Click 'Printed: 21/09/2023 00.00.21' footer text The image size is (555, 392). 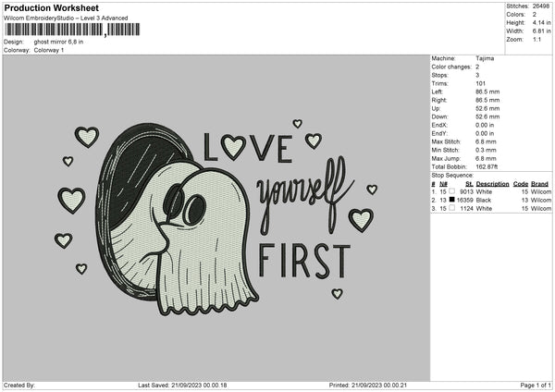[x=368, y=386]
